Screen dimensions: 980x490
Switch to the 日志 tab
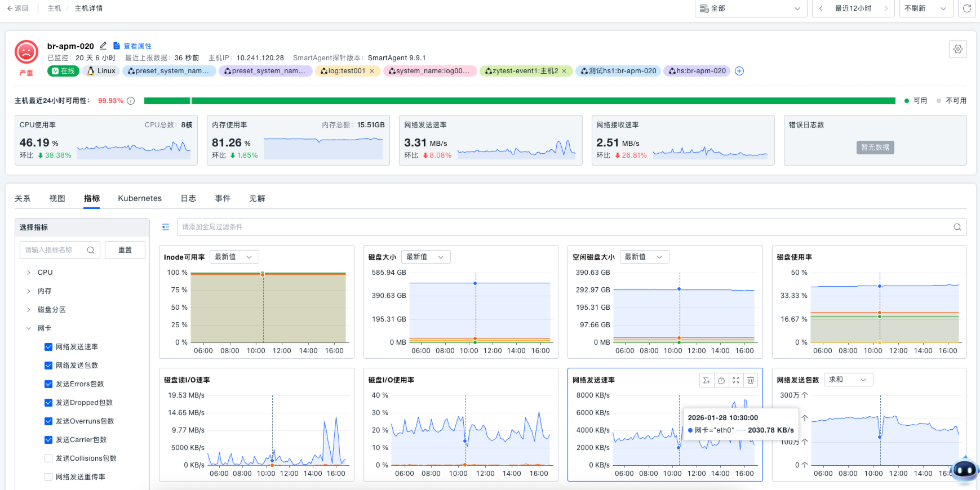point(188,198)
